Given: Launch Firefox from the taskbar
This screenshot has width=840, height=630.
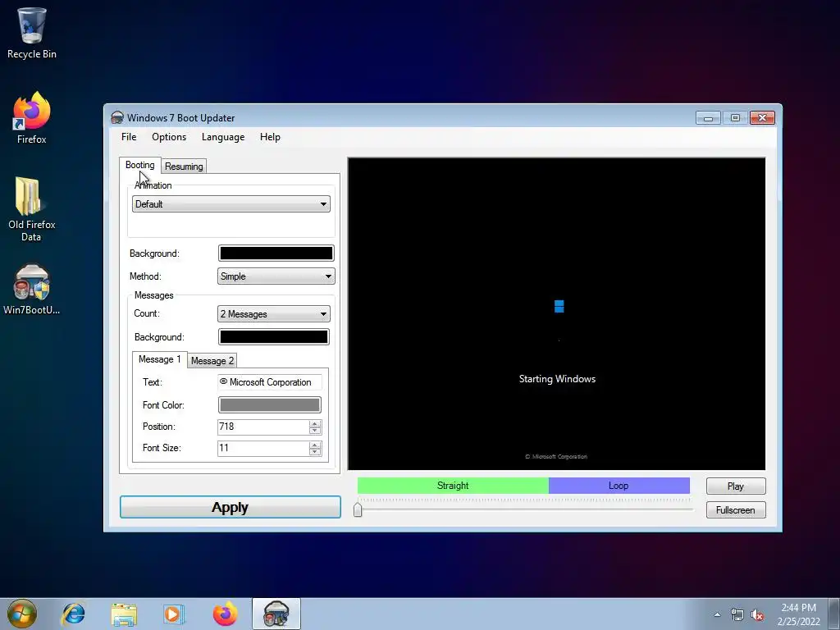Looking at the screenshot, I should [x=225, y=614].
